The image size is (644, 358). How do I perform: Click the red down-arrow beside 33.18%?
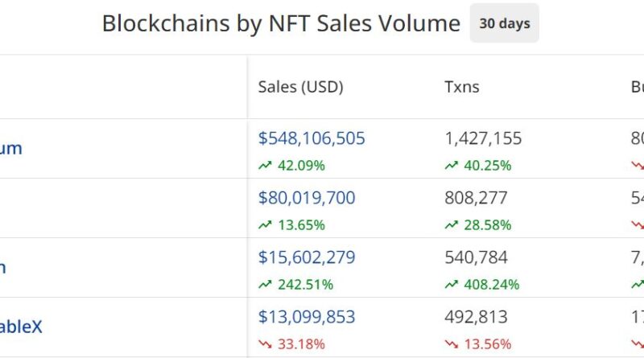point(265,344)
